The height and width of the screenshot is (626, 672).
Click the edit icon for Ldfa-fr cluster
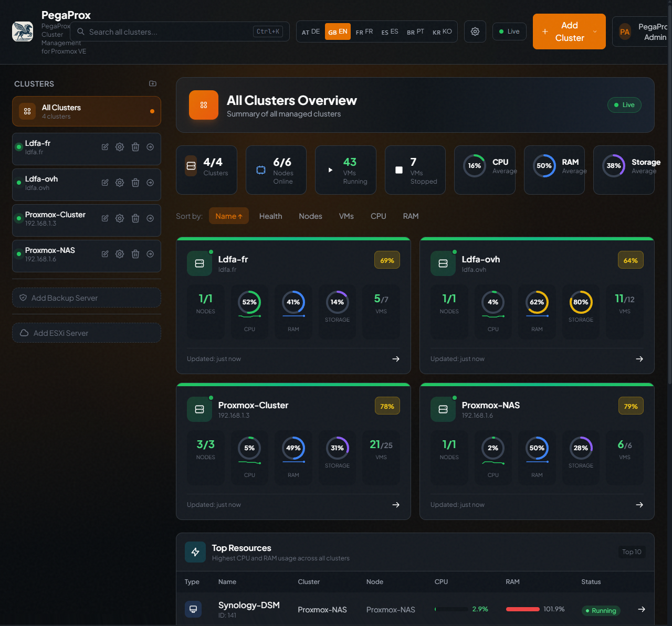point(105,147)
